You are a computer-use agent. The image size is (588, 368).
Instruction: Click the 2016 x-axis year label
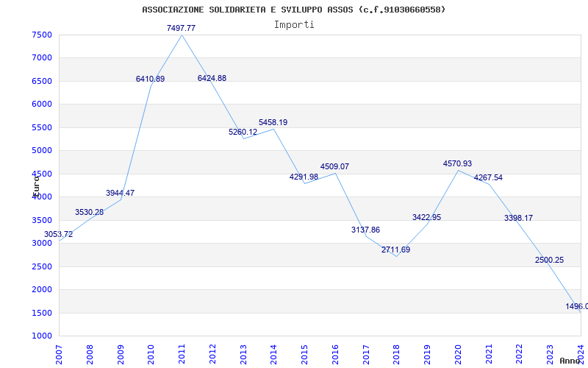335,354
